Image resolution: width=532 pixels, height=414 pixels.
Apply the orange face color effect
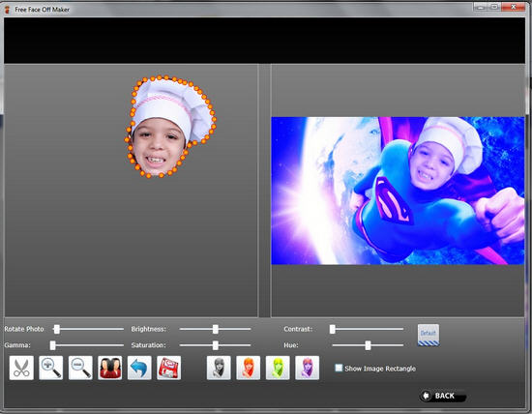pyautogui.click(x=249, y=368)
